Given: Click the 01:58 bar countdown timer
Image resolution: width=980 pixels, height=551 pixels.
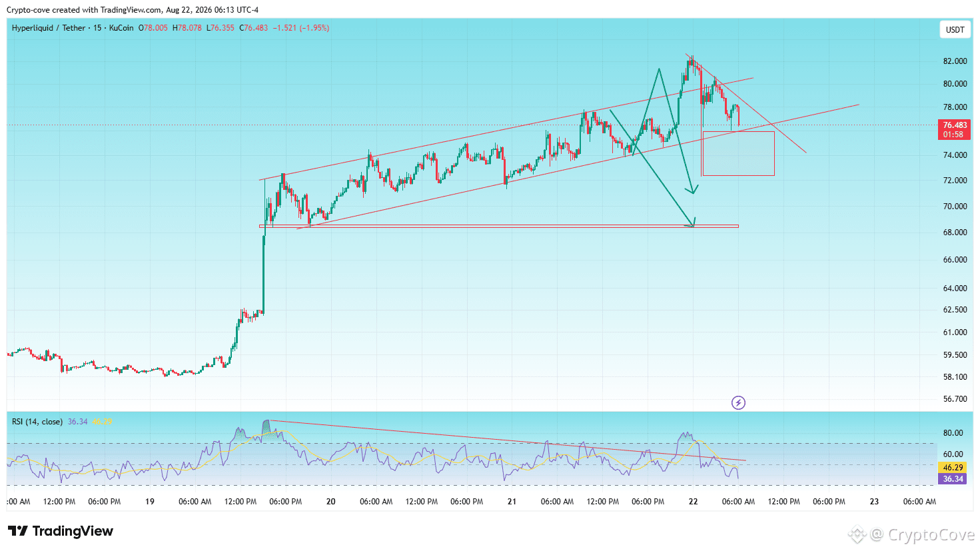Looking at the screenshot, I should (x=955, y=135).
